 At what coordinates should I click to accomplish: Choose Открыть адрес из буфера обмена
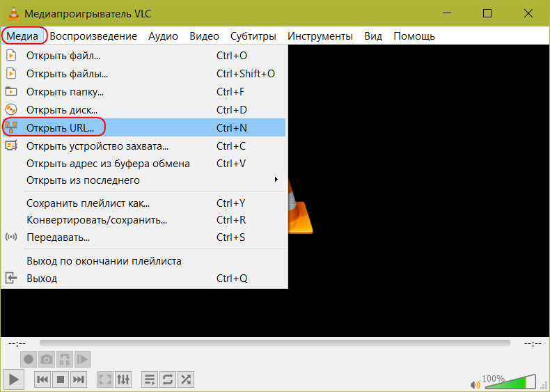144,164
